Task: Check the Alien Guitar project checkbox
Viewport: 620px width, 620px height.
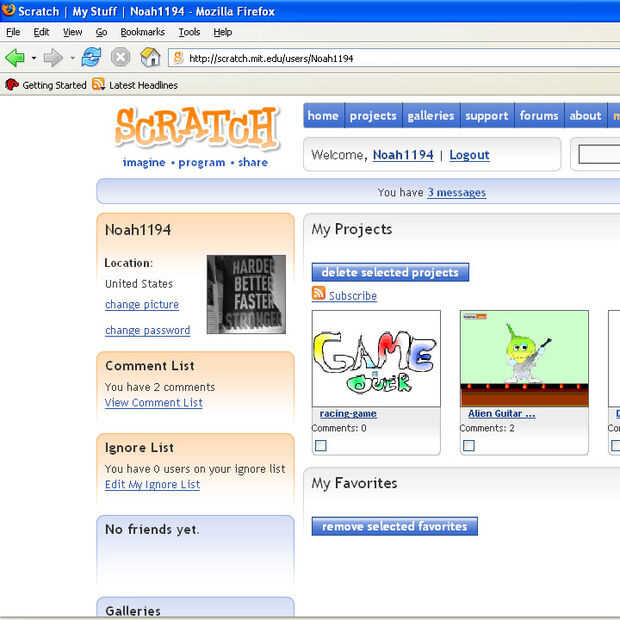Action: (x=469, y=446)
